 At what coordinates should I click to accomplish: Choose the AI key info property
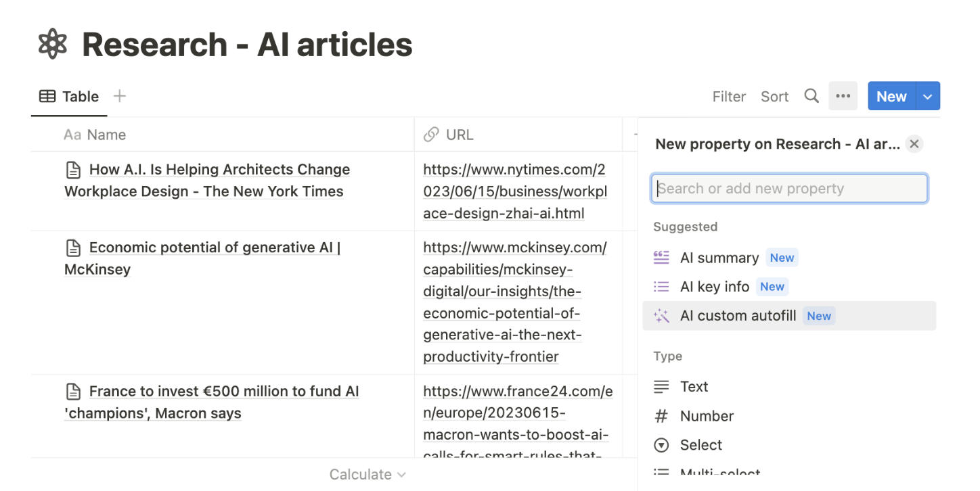point(714,287)
